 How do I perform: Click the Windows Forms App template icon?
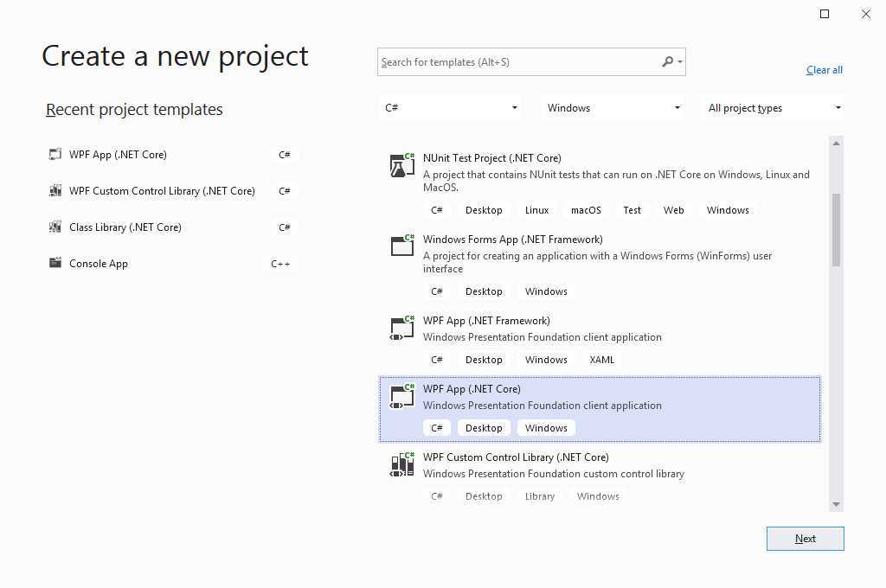402,246
